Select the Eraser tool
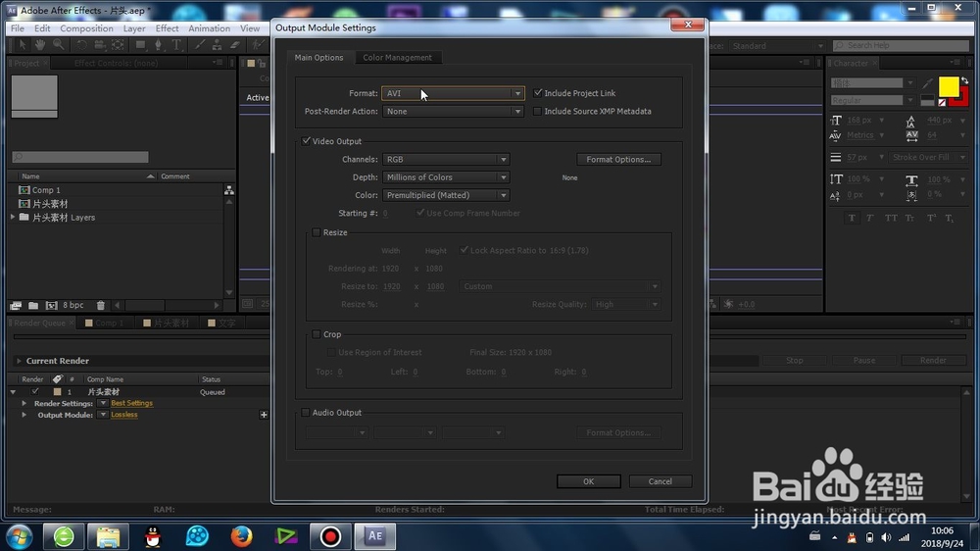Viewport: 980px width, 551px height. (235, 44)
